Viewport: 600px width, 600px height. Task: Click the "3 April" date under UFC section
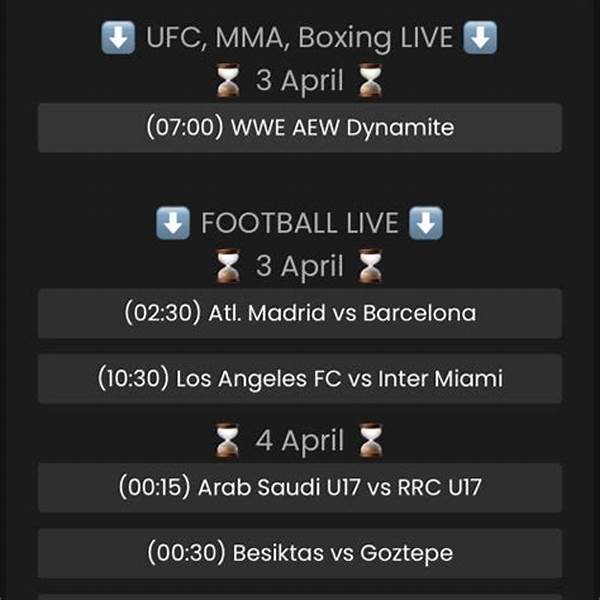(x=299, y=82)
